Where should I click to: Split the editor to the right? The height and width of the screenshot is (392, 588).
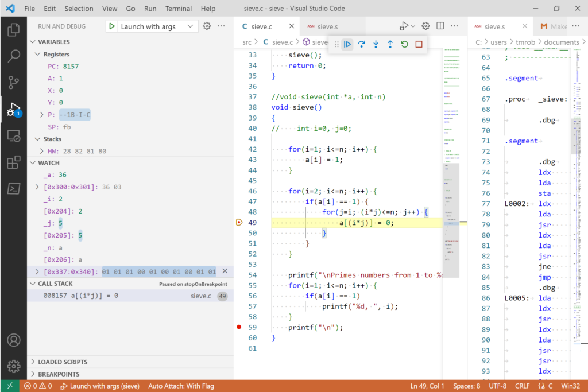click(440, 26)
